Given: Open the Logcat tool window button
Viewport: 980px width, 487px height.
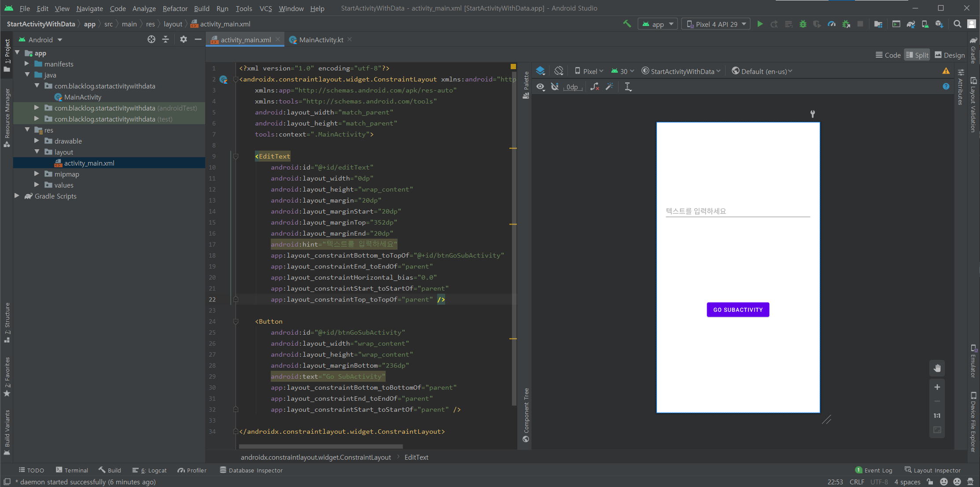Looking at the screenshot, I should (150, 470).
